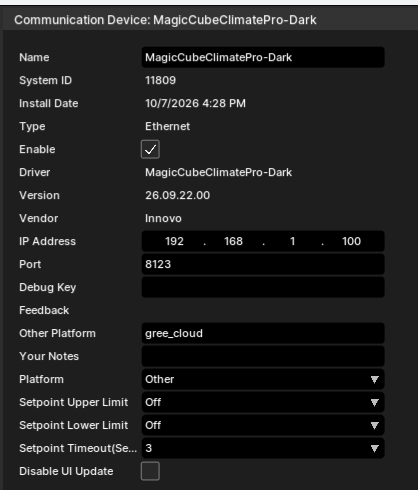418x490 pixels.
Task: Expand the Setpoint Lower Limit dropdown
Action: 263,425
